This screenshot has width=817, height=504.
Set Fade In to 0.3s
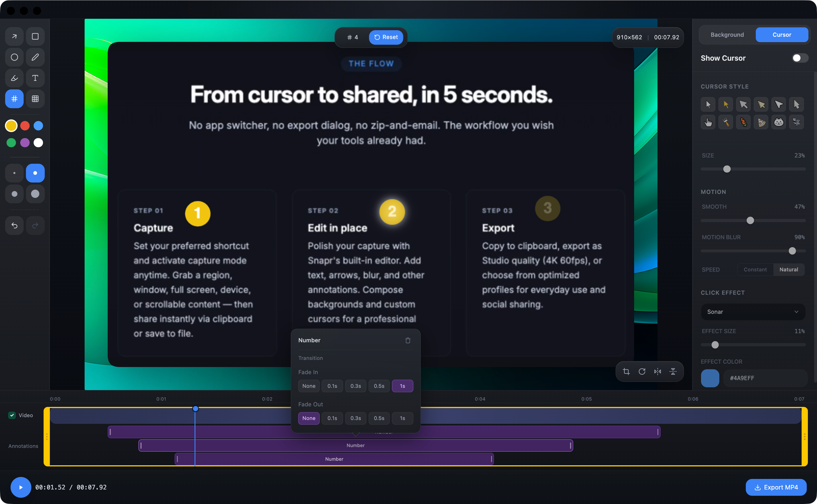pos(356,386)
